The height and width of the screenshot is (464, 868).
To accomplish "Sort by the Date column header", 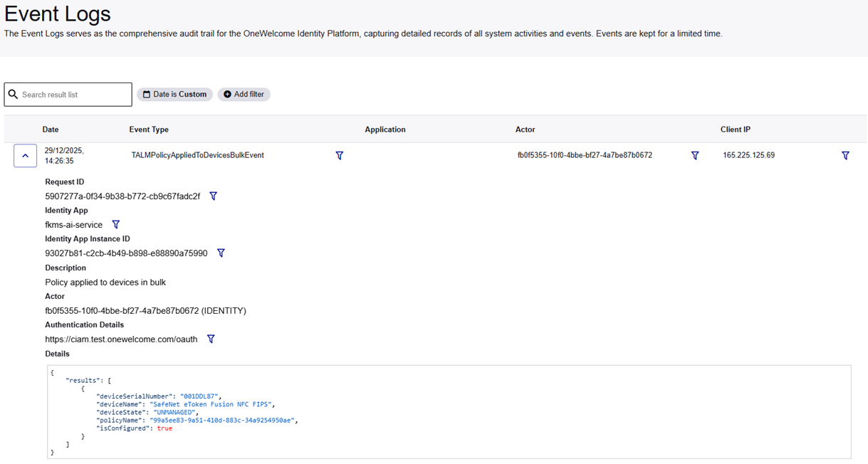I will click(51, 130).
